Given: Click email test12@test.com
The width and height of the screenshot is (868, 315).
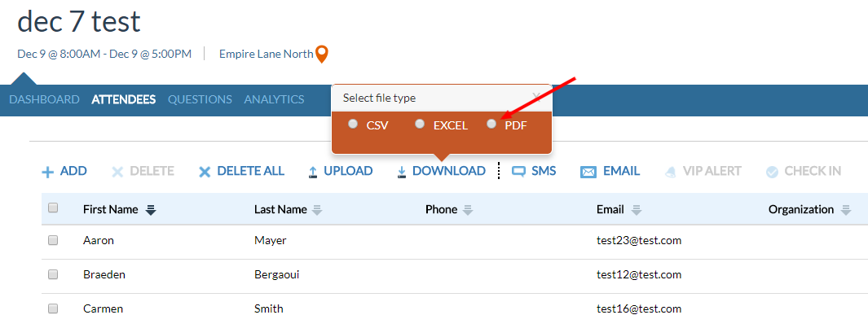Looking at the screenshot, I should [x=639, y=274].
